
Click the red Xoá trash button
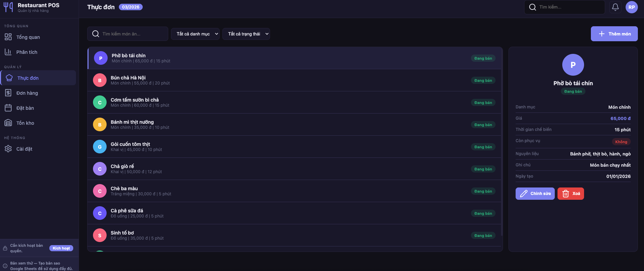(570, 194)
